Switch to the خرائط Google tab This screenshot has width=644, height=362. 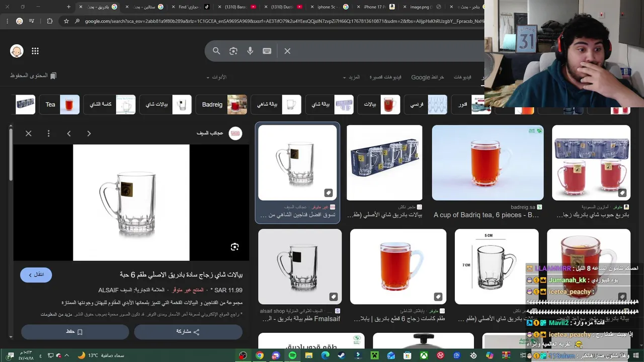tap(428, 77)
